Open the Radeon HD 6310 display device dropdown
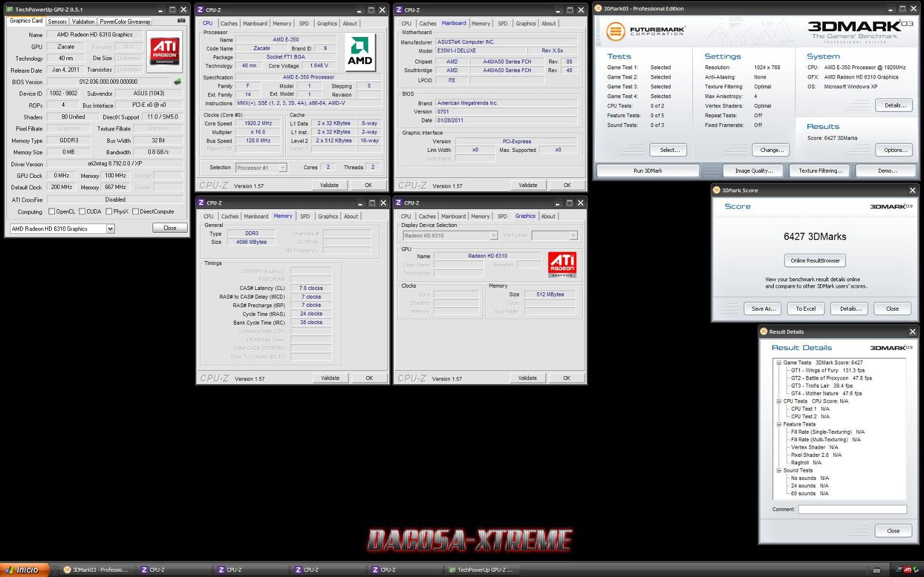This screenshot has width=924, height=577. [494, 236]
